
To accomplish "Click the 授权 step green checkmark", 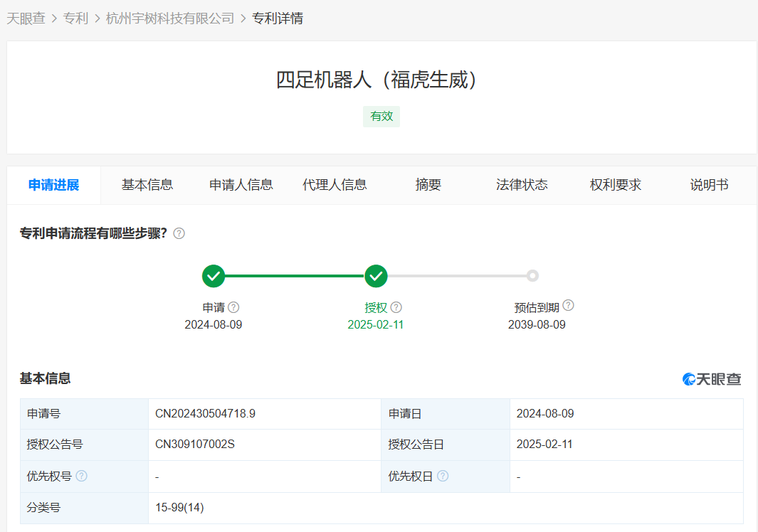I will point(376,276).
